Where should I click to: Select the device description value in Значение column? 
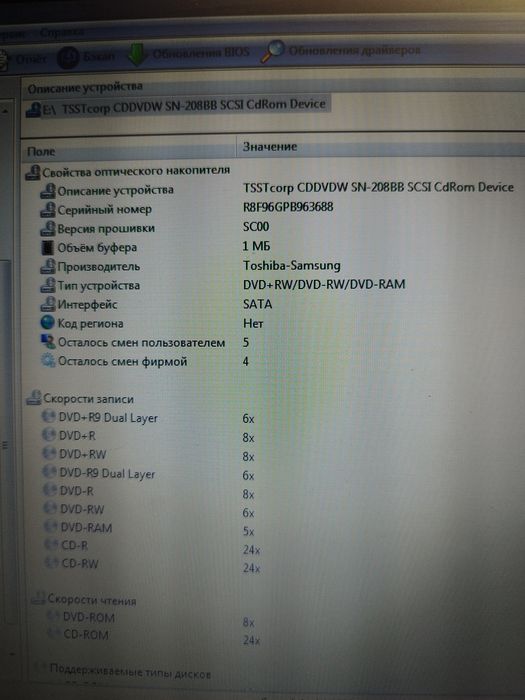tap(379, 187)
